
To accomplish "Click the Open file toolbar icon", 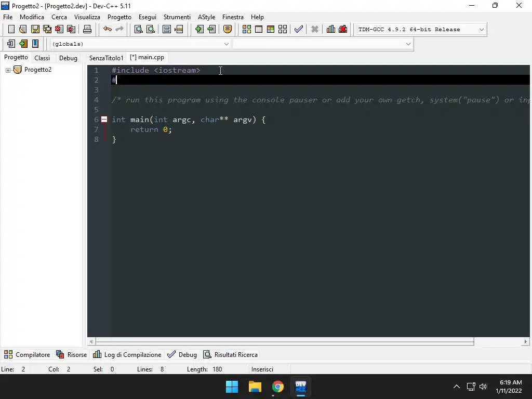I will (23, 29).
